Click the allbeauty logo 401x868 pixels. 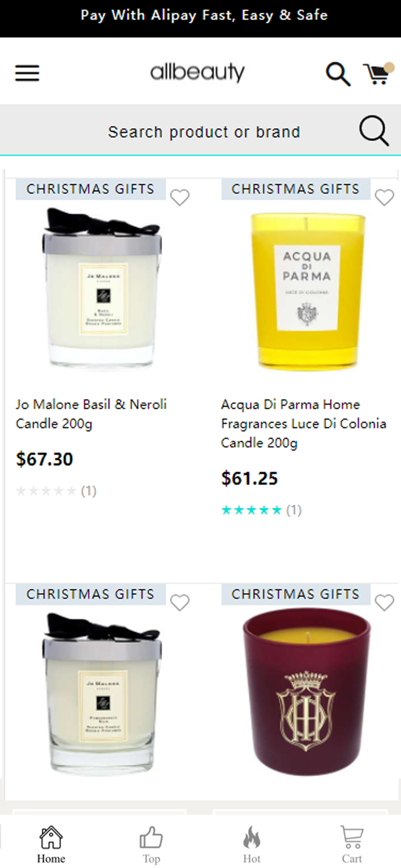coord(197,72)
